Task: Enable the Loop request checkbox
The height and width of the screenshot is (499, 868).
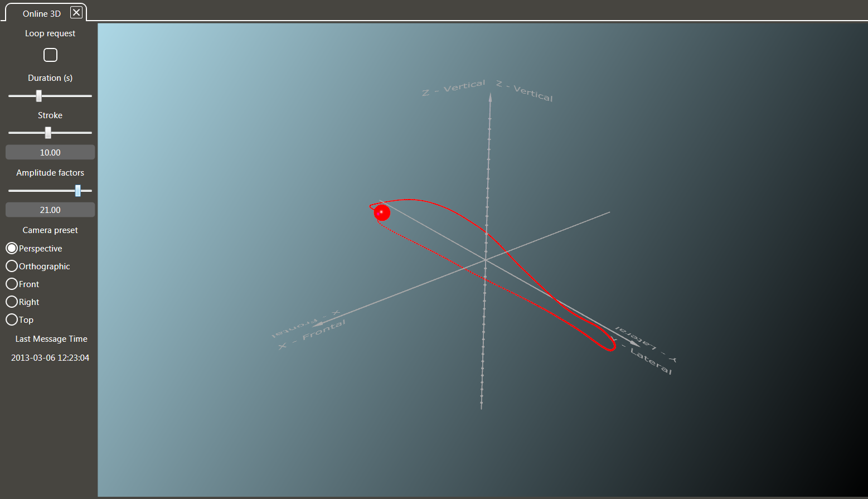Action: pos(50,55)
